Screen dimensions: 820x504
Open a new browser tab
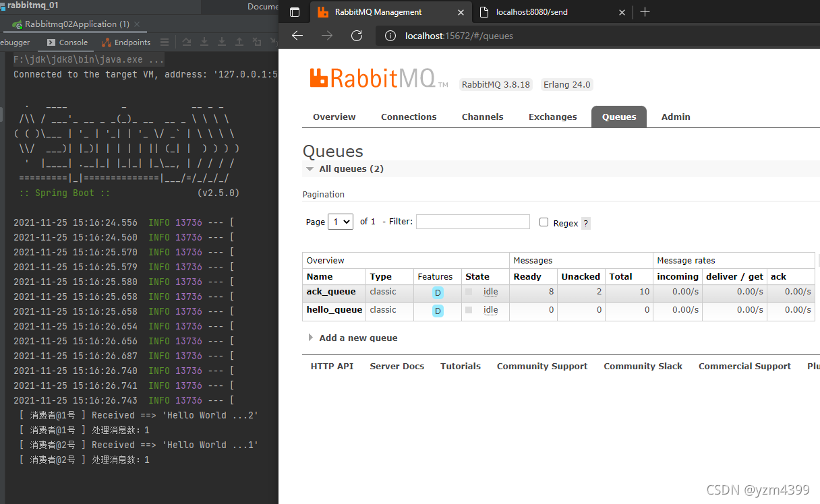(645, 12)
